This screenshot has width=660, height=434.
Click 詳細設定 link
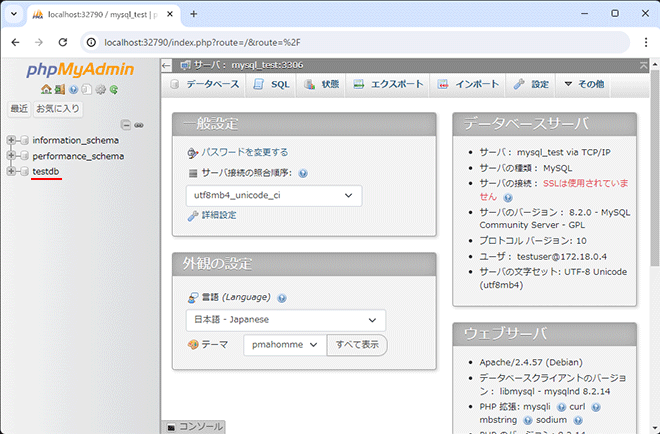tap(219, 216)
